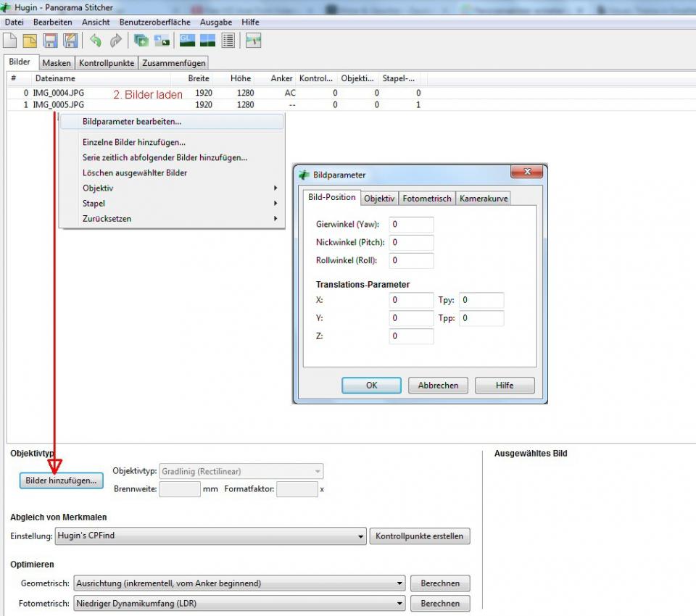Click the new project icon
This screenshot has width=696, height=616.
(10, 41)
